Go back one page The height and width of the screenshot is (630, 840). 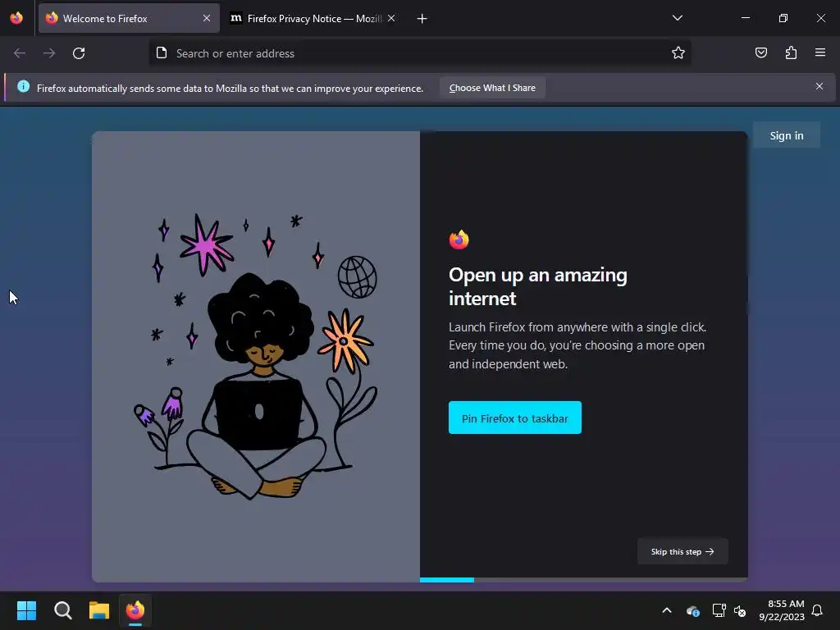pyautogui.click(x=20, y=53)
